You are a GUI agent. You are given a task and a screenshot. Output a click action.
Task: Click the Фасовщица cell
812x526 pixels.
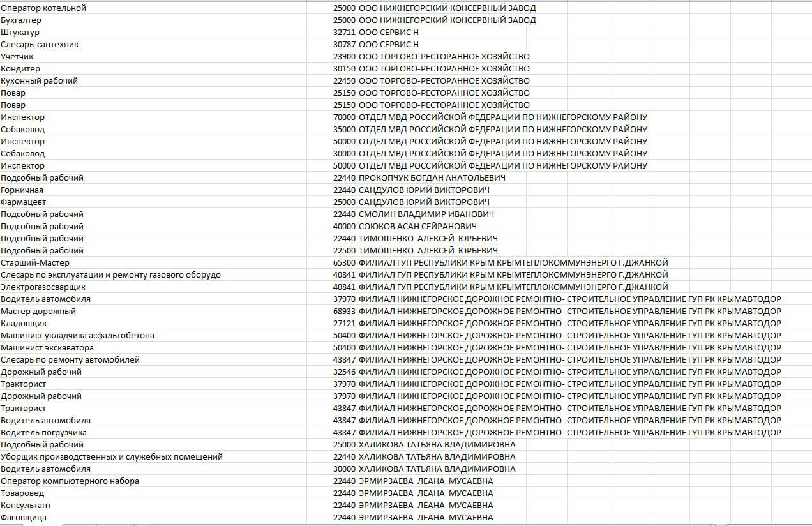coord(24,518)
